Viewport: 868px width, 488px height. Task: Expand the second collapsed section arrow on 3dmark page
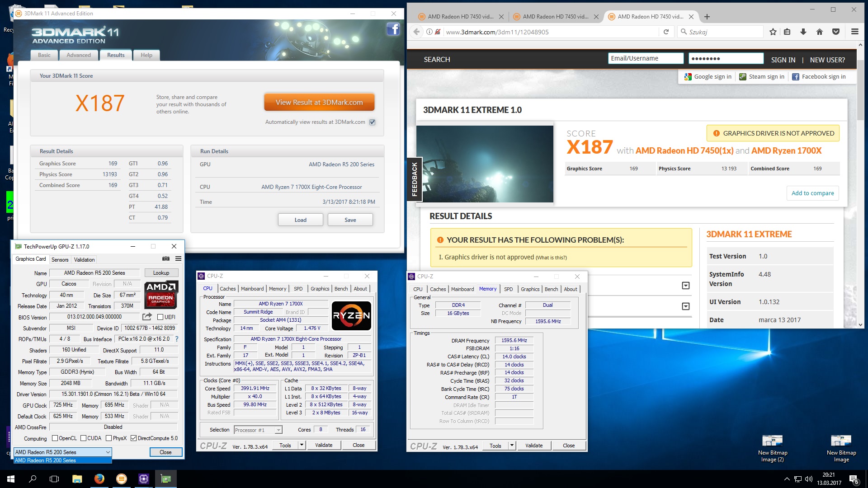click(x=686, y=306)
